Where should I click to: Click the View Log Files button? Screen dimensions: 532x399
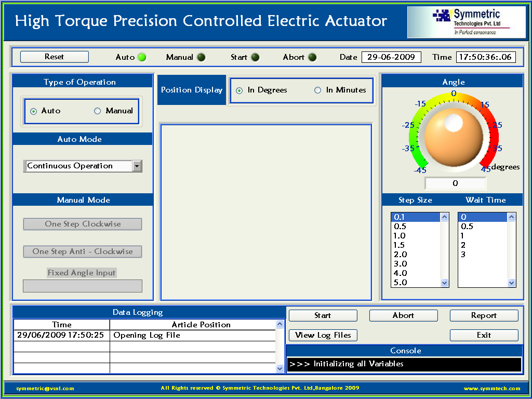coord(323,335)
